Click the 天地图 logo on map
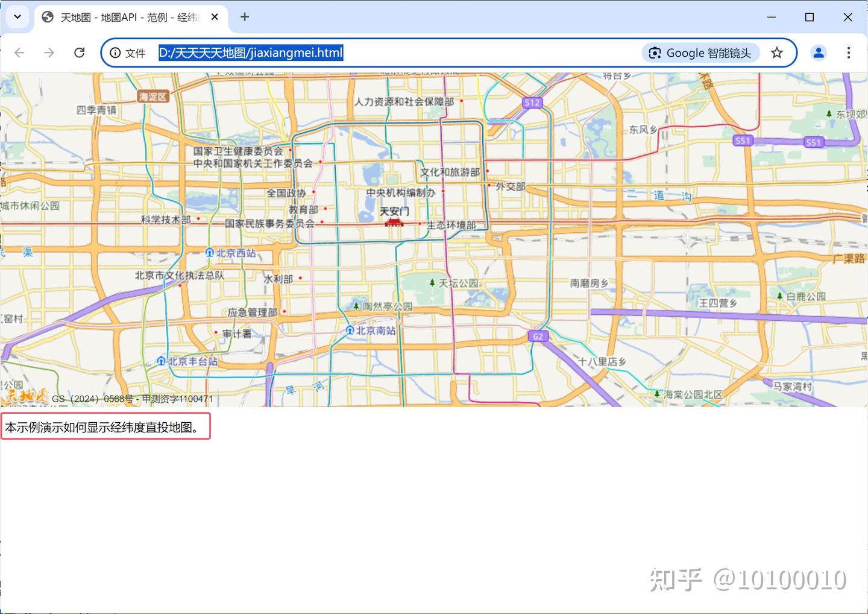This screenshot has height=614, width=868. tap(25, 396)
